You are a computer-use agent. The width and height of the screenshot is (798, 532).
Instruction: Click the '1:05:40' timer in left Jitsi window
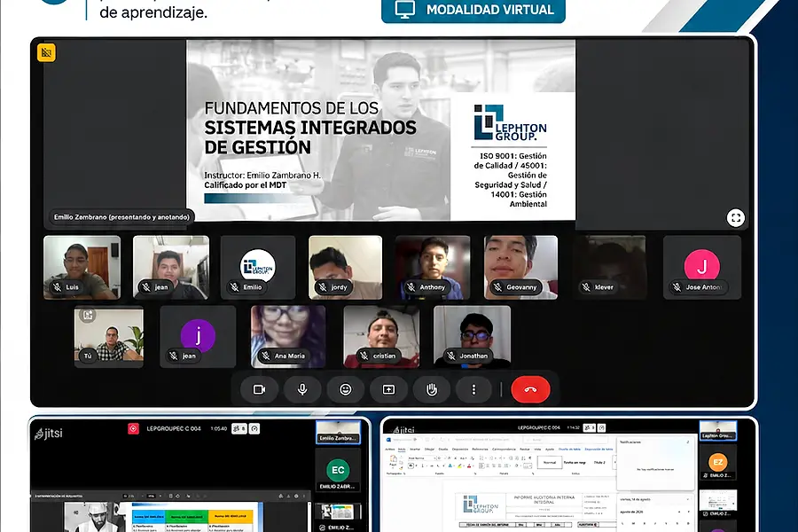coord(219,428)
